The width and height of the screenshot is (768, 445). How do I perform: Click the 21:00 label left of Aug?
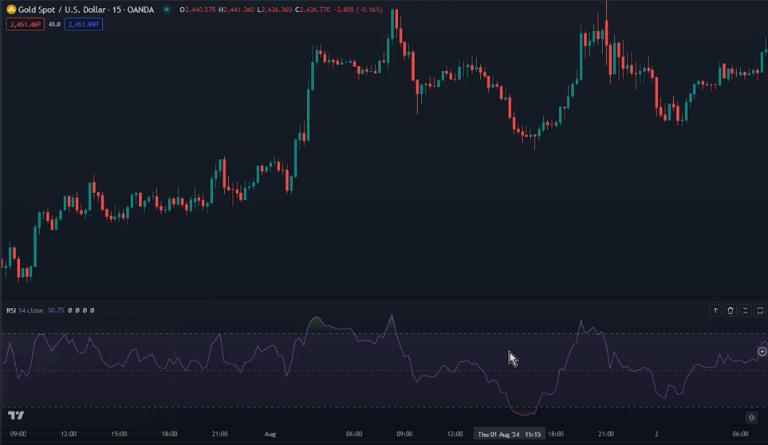click(221, 434)
